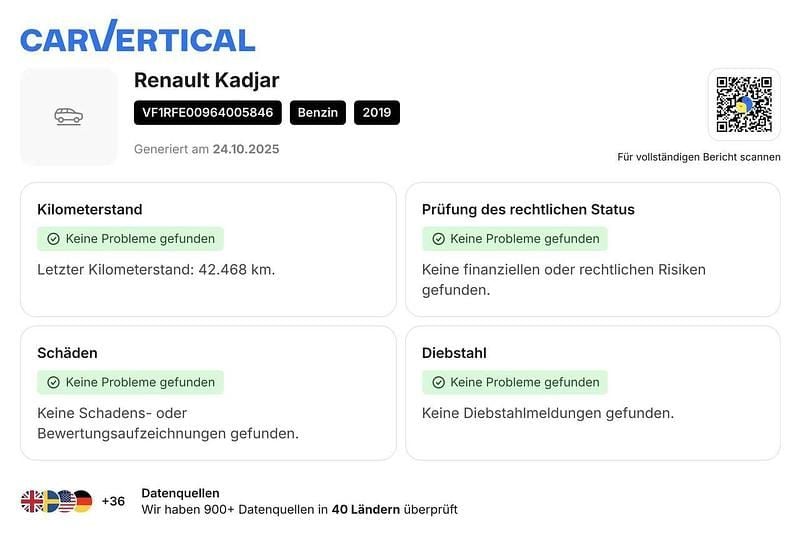Click the +36 more countries indicator
This screenshot has height=535, width=800.
coord(113,501)
